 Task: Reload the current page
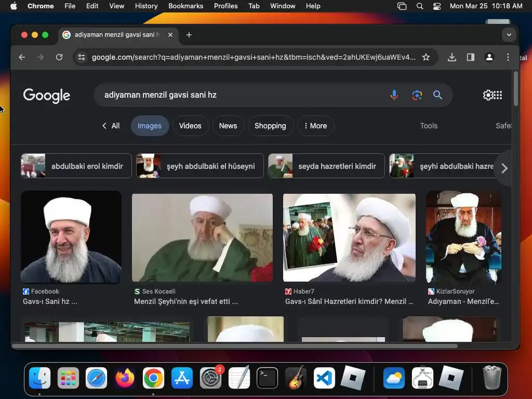click(x=59, y=57)
